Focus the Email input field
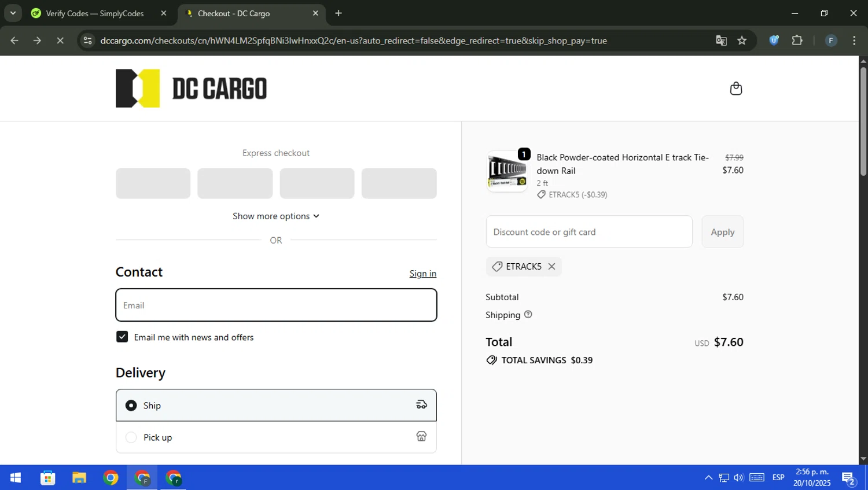 (276, 305)
